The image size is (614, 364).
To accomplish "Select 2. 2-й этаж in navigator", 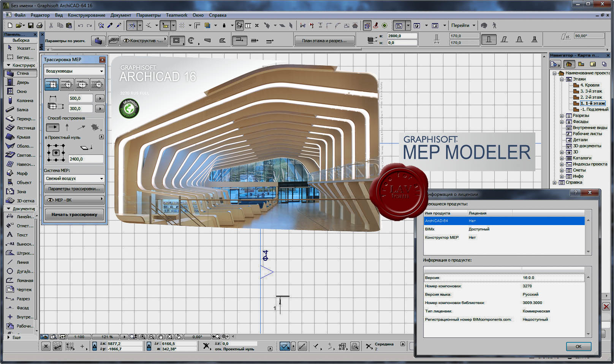I will pos(591,98).
